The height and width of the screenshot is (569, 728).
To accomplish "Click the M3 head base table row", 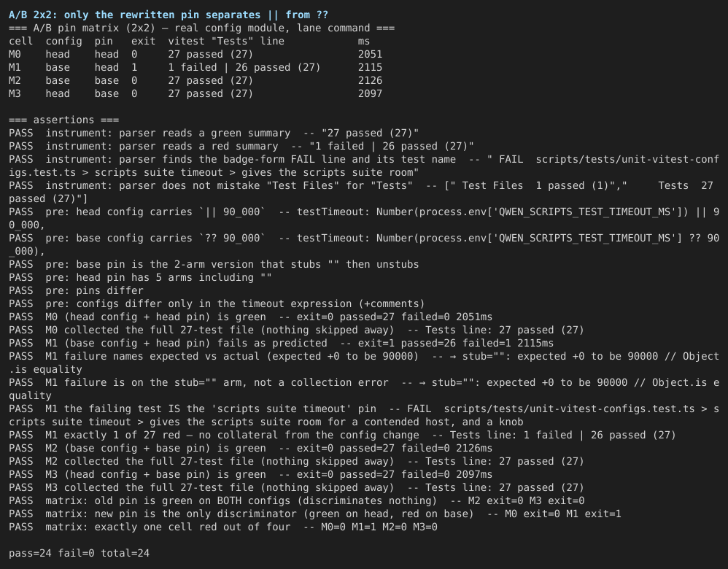I will coord(195,93).
